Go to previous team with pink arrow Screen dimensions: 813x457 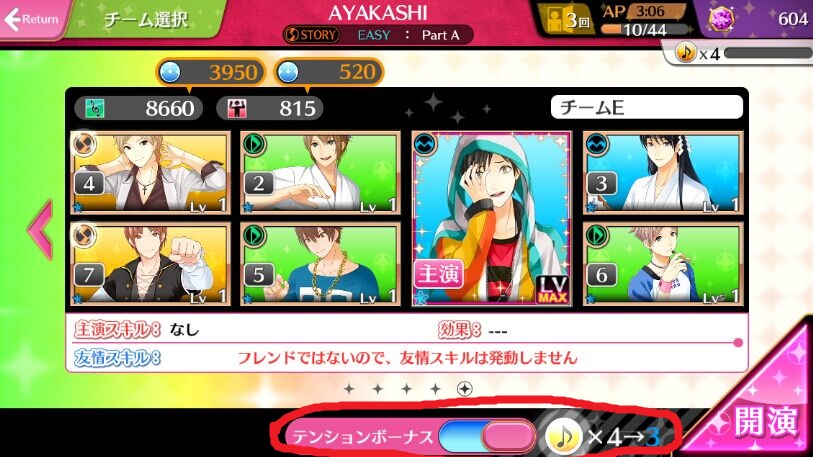pyautogui.click(x=40, y=230)
